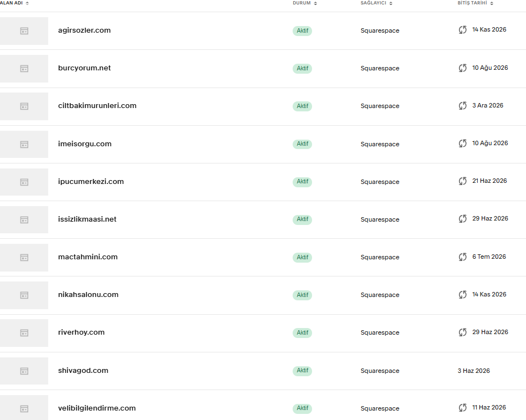Click Aktif status badge for burcyorum.net
Viewport: 526px width, 420px height.
[x=302, y=69]
